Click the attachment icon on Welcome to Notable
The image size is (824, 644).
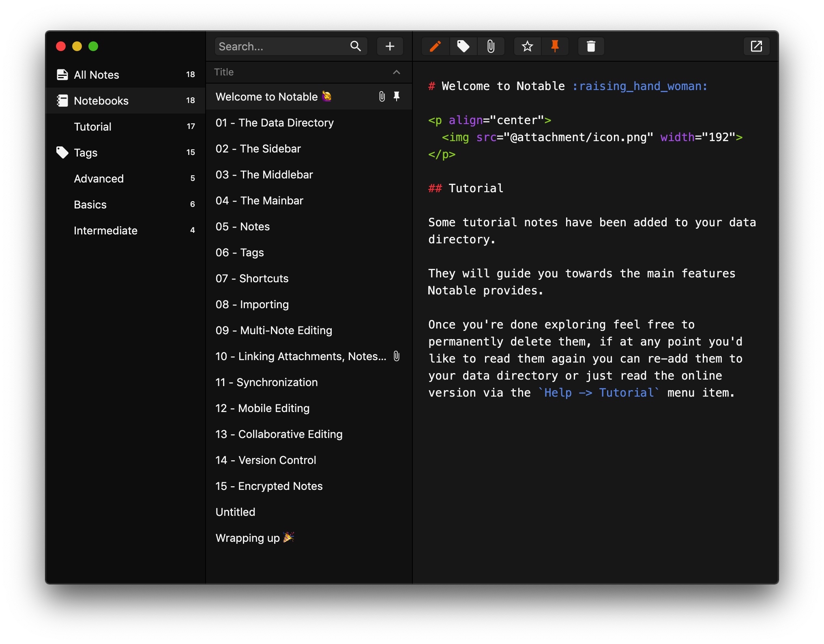381,97
